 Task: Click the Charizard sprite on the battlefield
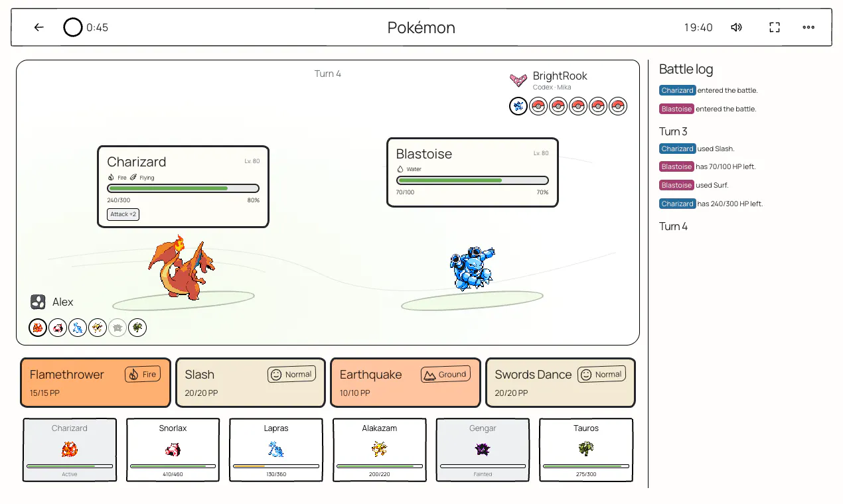click(181, 267)
